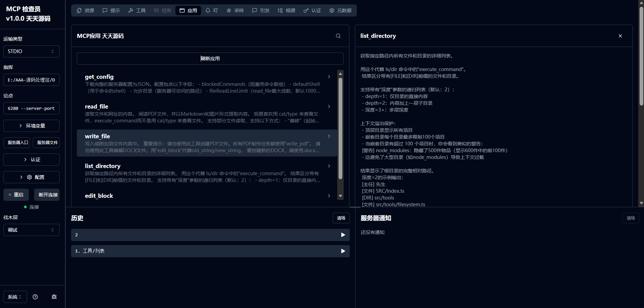Switch to the 元数据 tab
This screenshot has width=644, height=308.
tap(340, 10)
